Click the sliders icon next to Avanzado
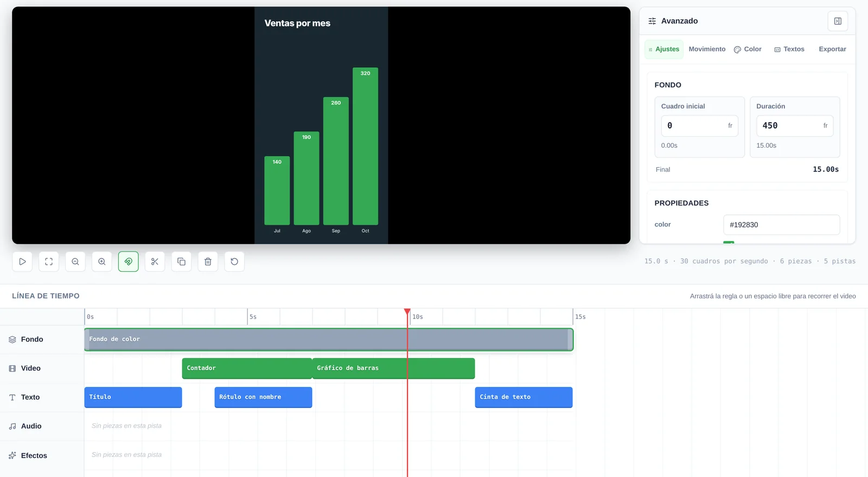Screen dimensions: 868x477 (652, 21)
